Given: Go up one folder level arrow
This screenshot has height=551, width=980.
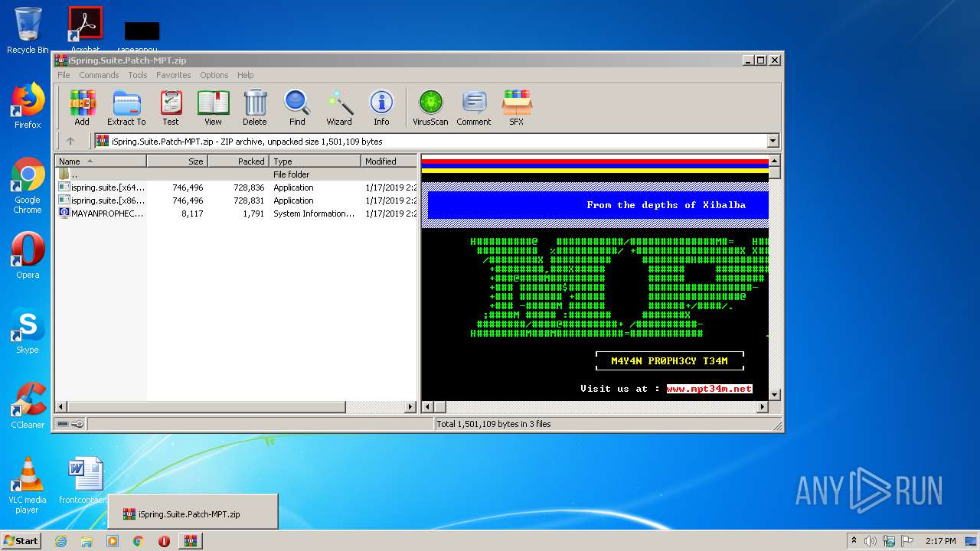Looking at the screenshot, I should point(70,141).
